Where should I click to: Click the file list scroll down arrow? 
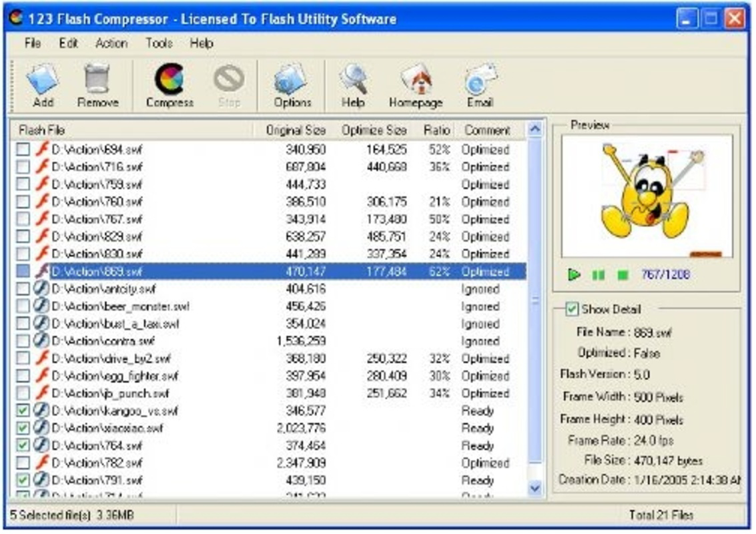534,488
